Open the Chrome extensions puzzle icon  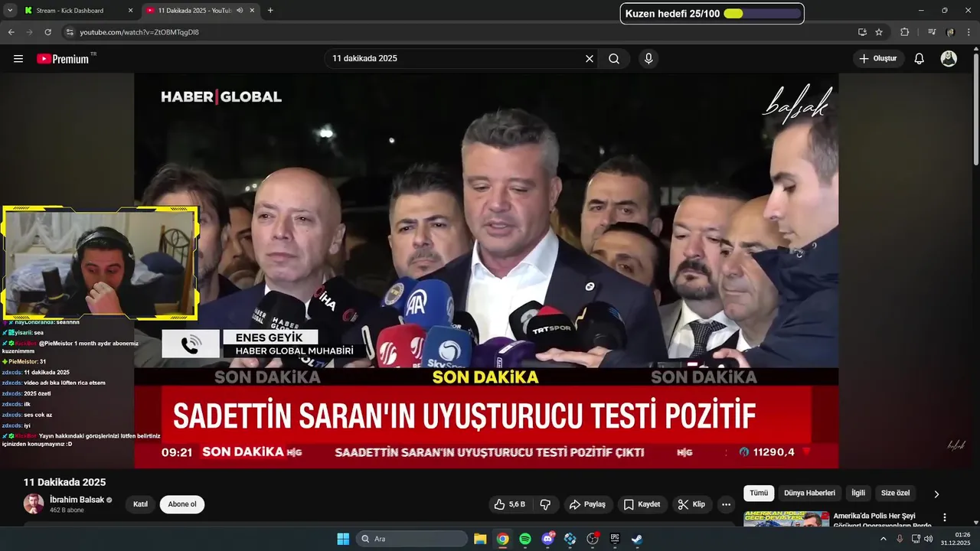[904, 32]
